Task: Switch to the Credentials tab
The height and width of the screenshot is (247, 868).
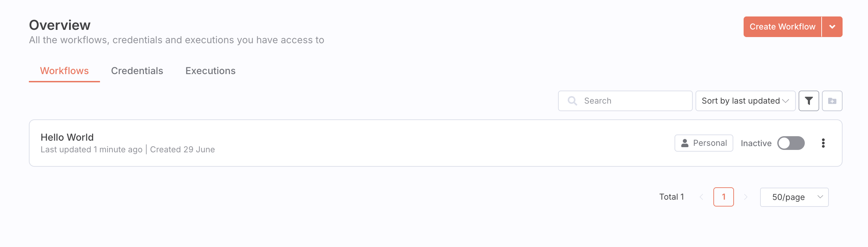Action: (137, 71)
